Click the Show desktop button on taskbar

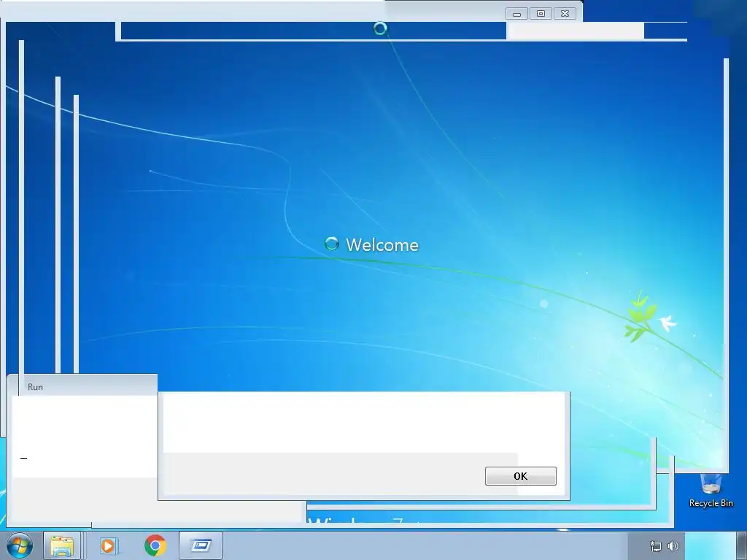[742, 545]
